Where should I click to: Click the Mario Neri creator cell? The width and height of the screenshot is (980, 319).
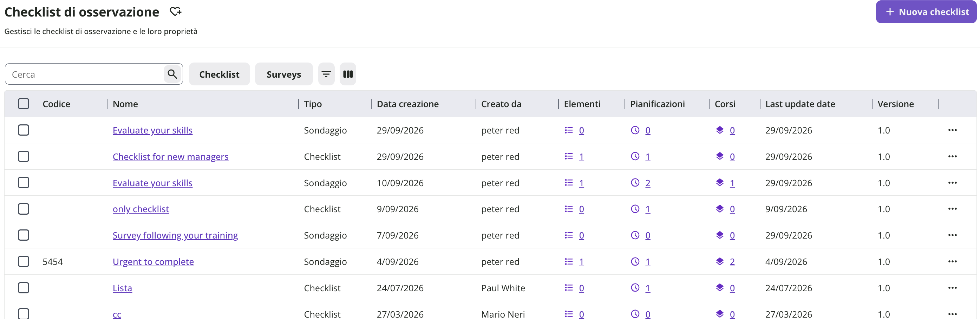point(503,314)
